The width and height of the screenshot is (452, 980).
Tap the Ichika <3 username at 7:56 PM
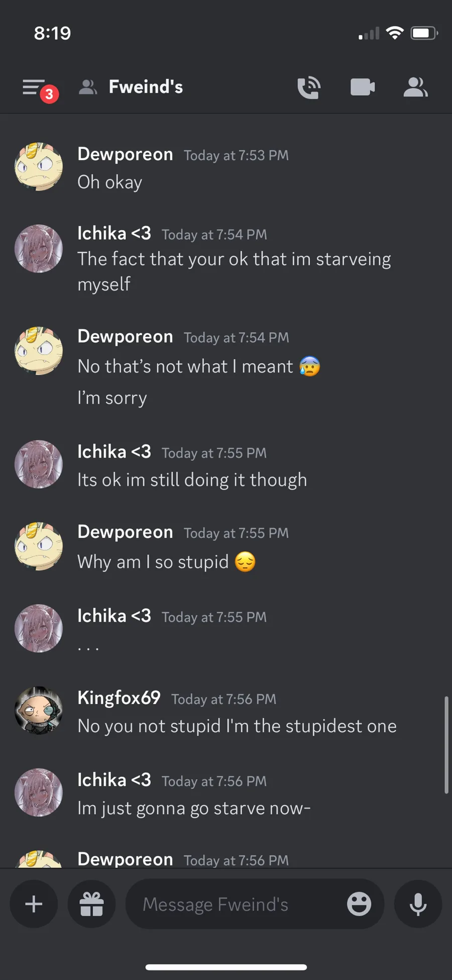(114, 780)
